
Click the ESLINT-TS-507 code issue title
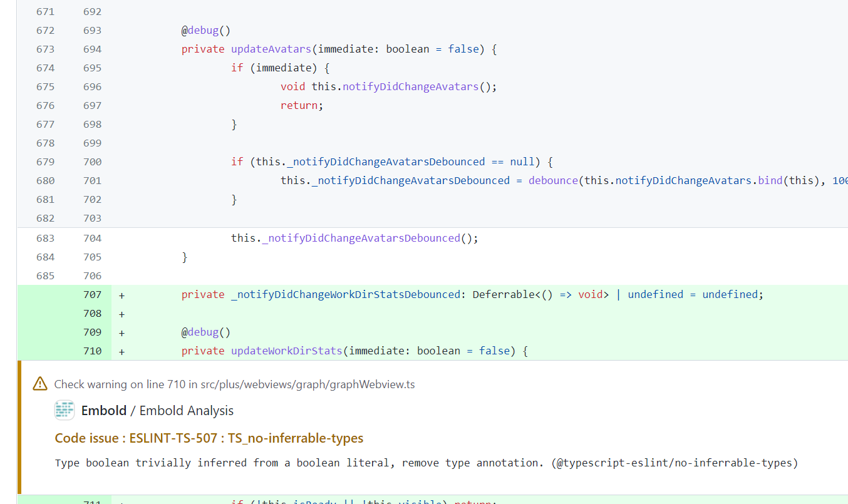pos(209,438)
